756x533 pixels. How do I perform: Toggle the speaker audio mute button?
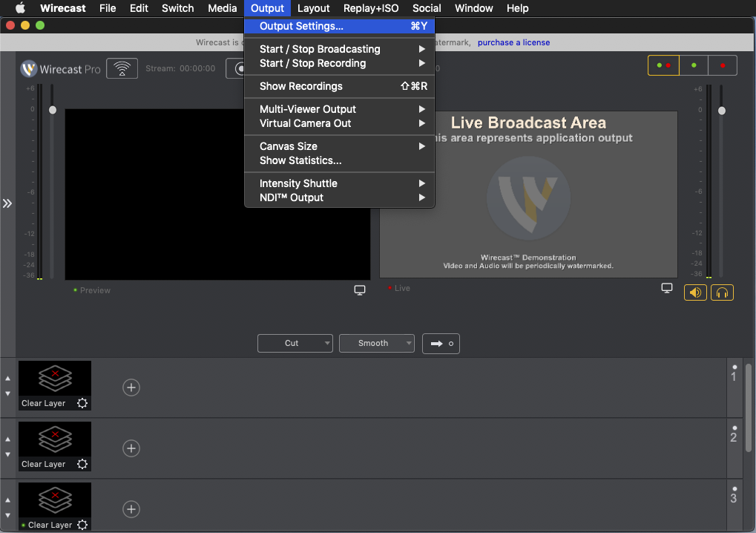(x=695, y=292)
